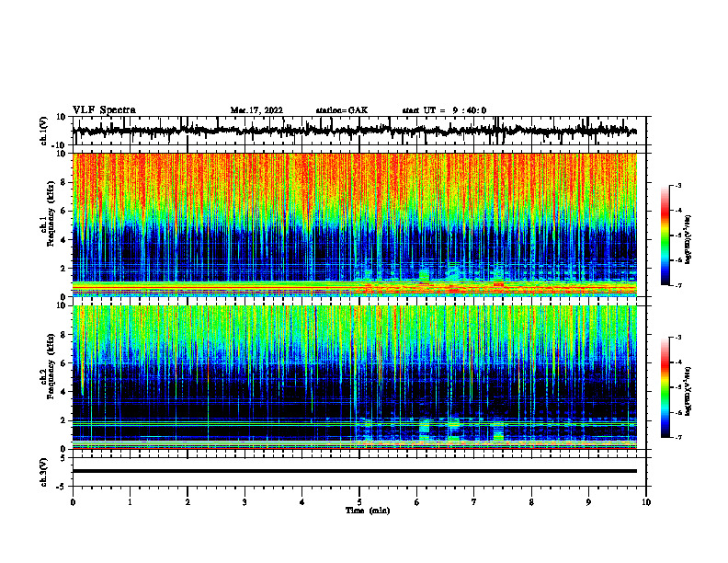Open the ch.2 spectrogram color scale bar
The height and width of the screenshot is (563, 728).
click(x=665, y=387)
